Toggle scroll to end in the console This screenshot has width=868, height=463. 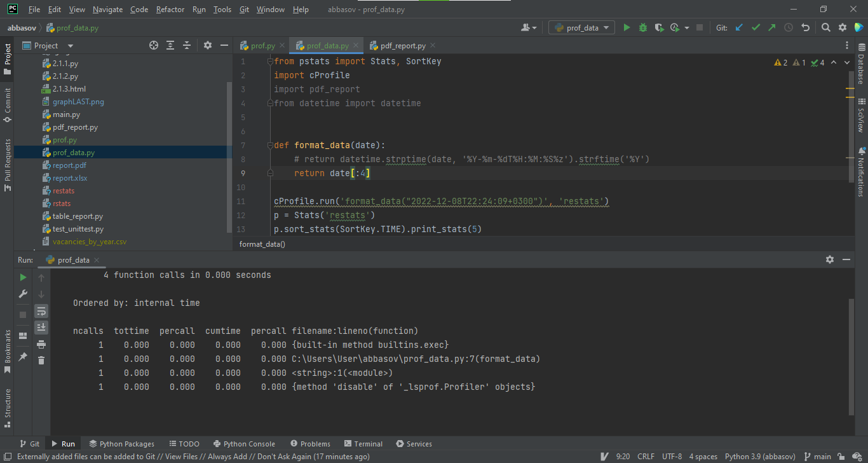(x=41, y=327)
